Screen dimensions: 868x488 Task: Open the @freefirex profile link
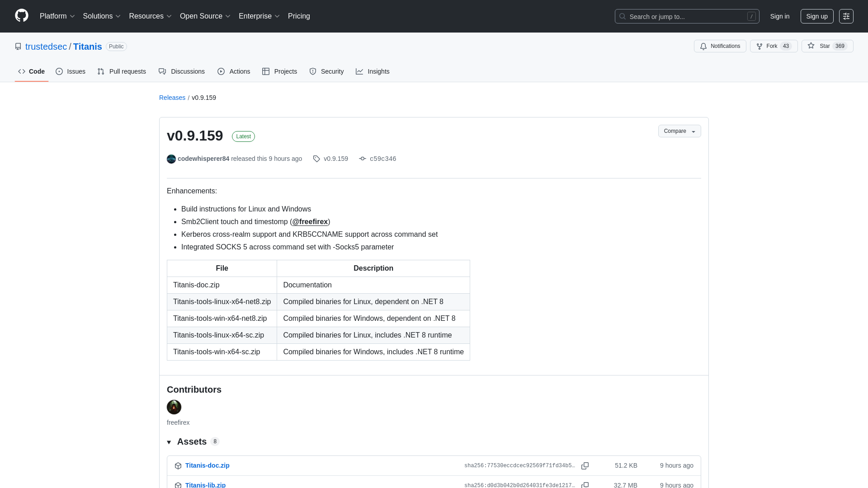click(x=310, y=221)
